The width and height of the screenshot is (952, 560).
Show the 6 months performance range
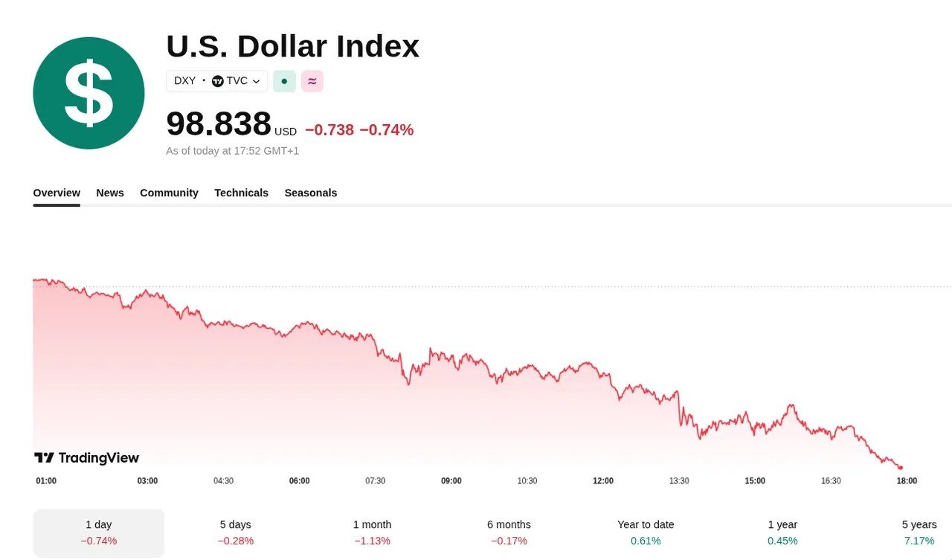(x=509, y=532)
